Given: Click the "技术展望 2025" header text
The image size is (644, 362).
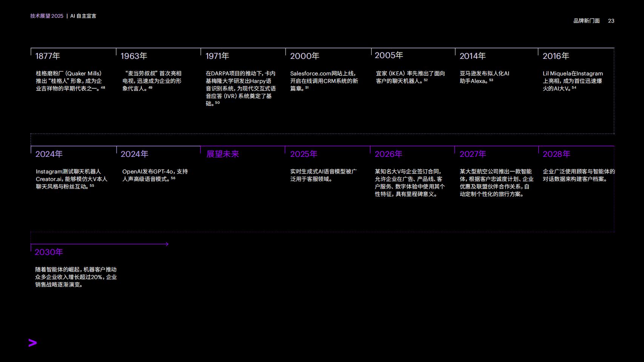Looking at the screenshot, I should pos(47,16).
